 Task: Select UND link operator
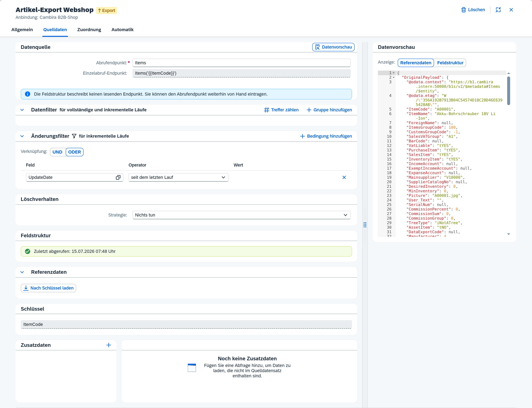click(x=58, y=152)
